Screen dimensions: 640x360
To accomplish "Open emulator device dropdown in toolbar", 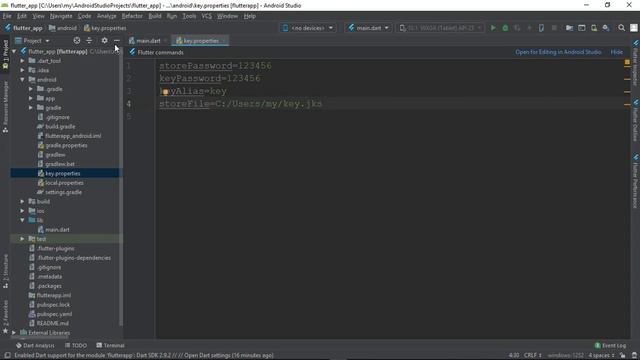I will [440, 28].
